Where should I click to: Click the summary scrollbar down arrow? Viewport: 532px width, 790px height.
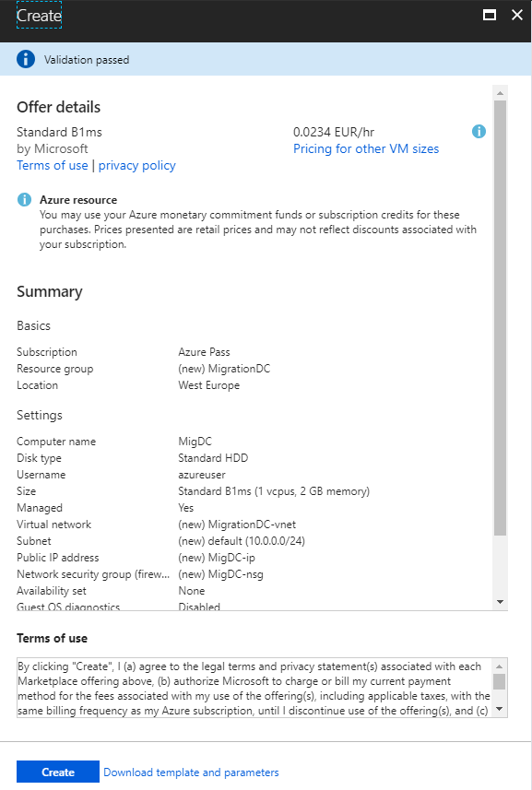coord(500,602)
